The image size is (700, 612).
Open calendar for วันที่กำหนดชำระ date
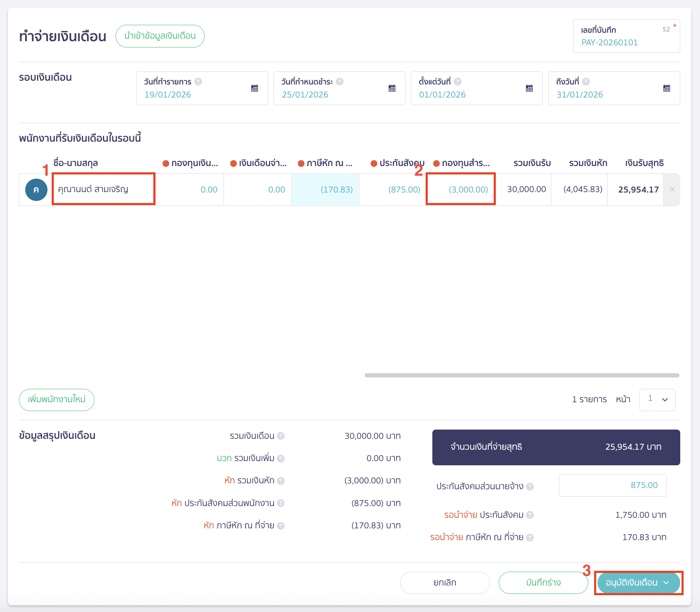pos(392,88)
